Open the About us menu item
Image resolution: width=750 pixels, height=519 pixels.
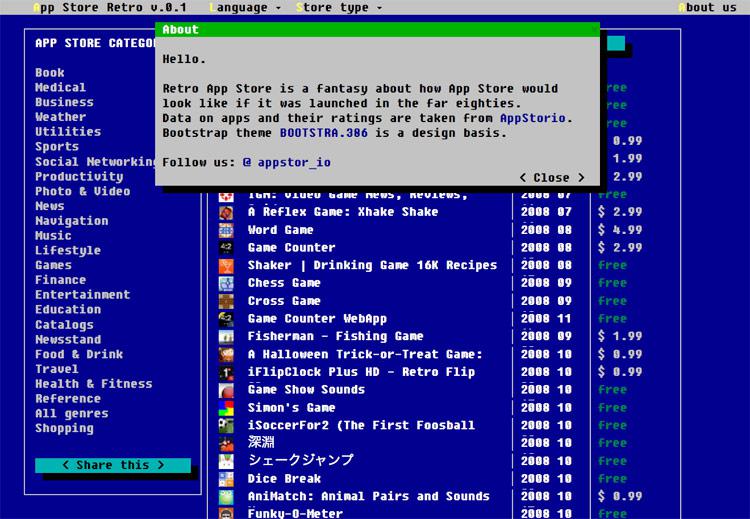coord(708,7)
